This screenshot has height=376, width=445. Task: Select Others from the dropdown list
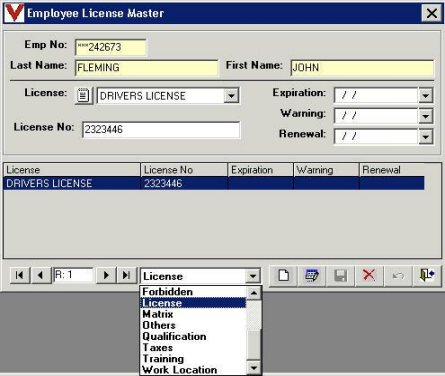(193, 325)
